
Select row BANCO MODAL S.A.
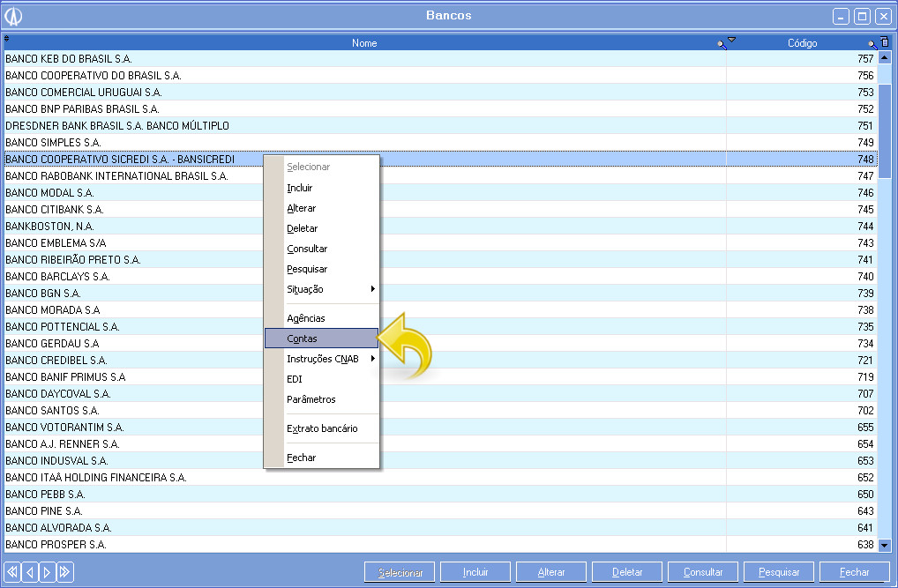click(440, 193)
